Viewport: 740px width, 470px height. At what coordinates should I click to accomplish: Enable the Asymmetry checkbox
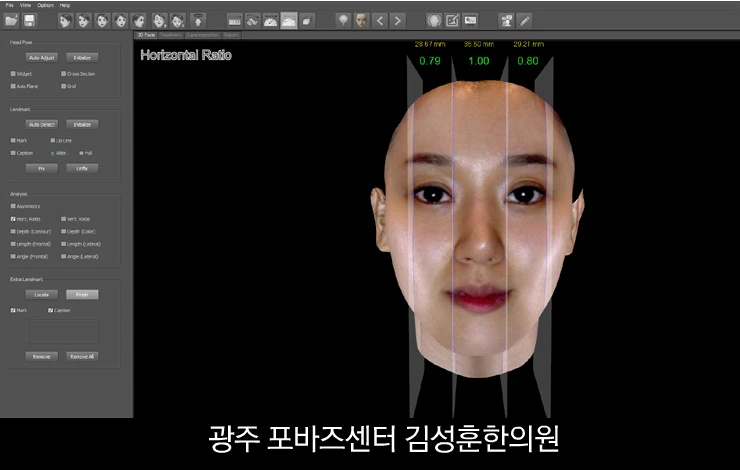point(13,206)
